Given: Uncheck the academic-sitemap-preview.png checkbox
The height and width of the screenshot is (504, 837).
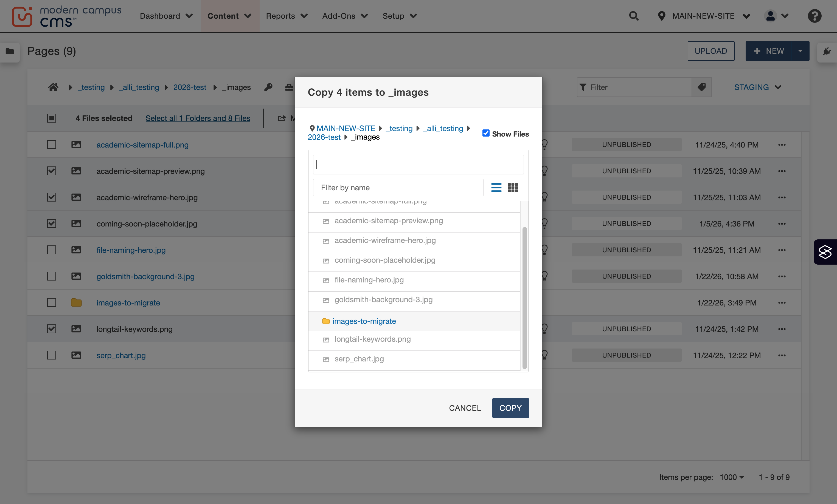Looking at the screenshot, I should [51, 171].
